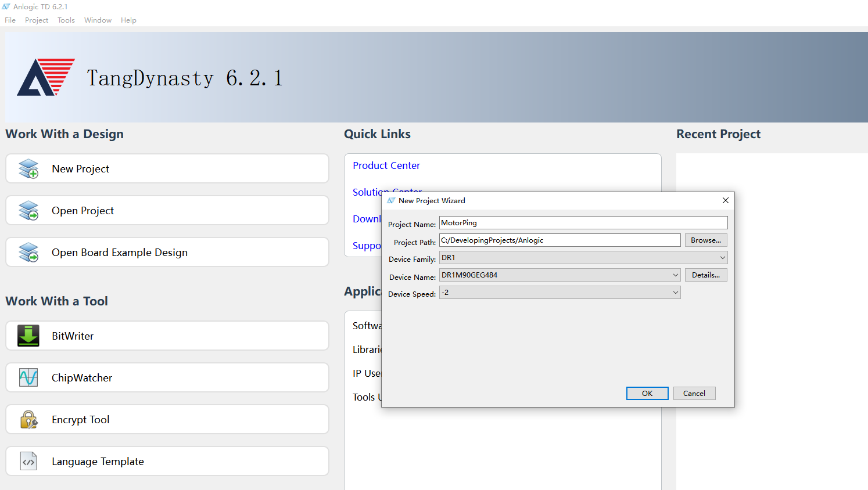
Task: Click the Quick Links heading
Action: tap(377, 134)
